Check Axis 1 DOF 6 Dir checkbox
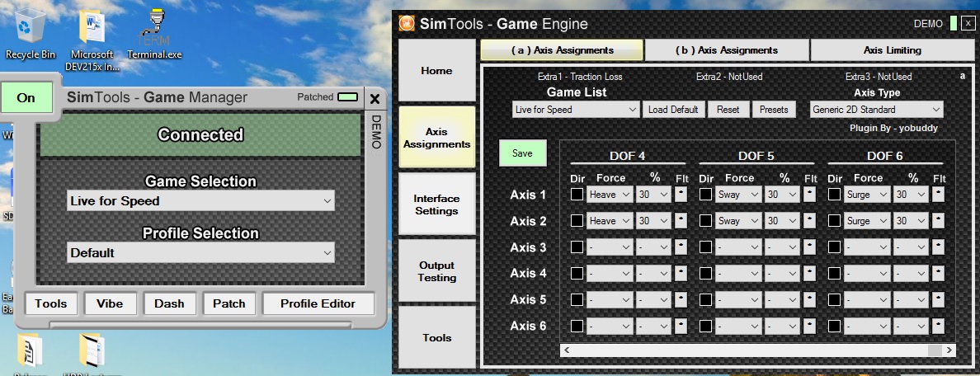 tap(834, 195)
